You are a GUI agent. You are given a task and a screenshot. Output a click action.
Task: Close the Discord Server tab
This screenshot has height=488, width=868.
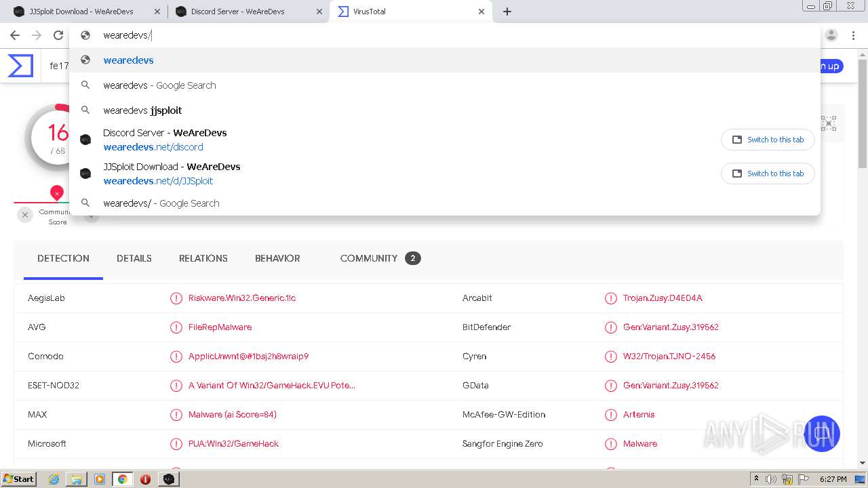(x=319, y=12)
